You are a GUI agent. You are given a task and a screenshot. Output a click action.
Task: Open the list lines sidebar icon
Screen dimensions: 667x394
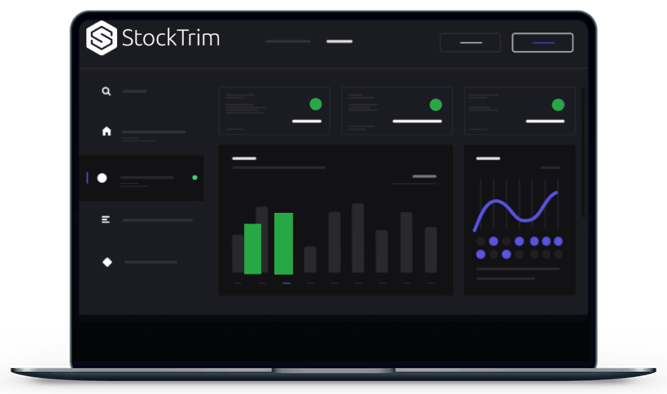click(105, 220)
